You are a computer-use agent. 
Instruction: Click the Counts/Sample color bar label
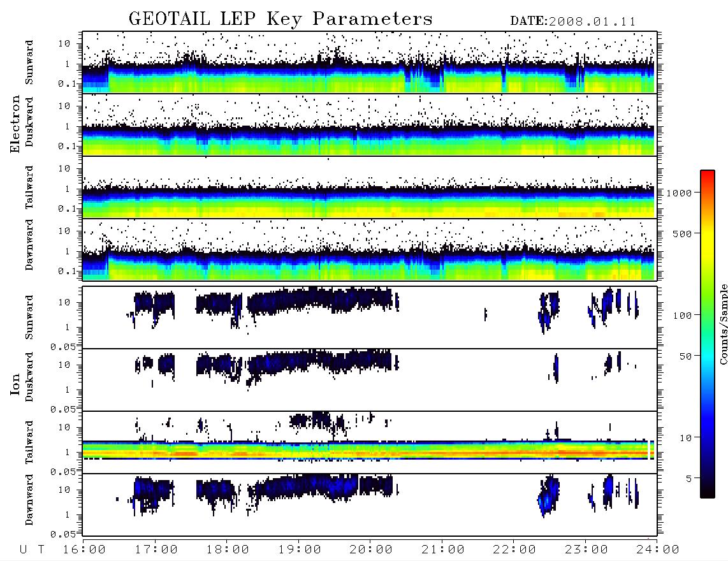[x=723, y=324]
